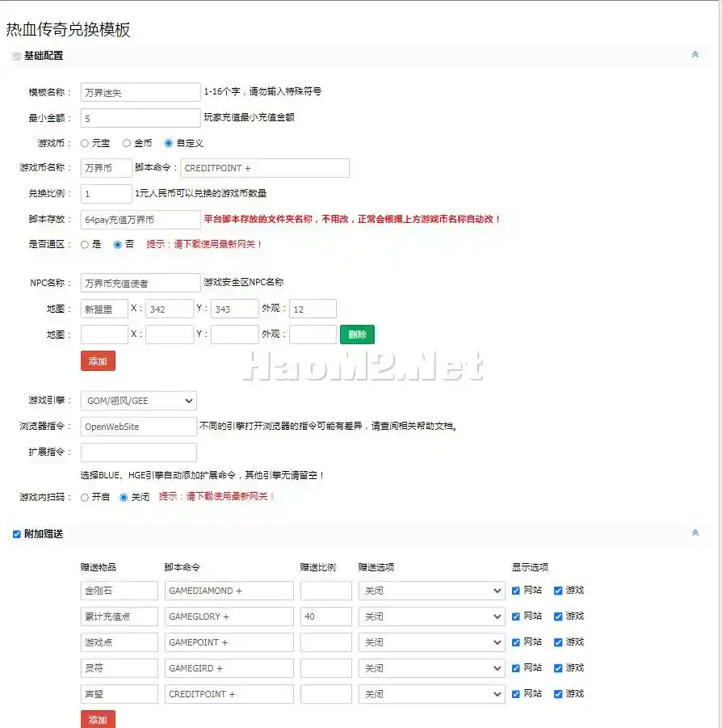Uncheck the 附加赠送 checkbox
This screenshot has height=728, width=722.
[17, 534]
